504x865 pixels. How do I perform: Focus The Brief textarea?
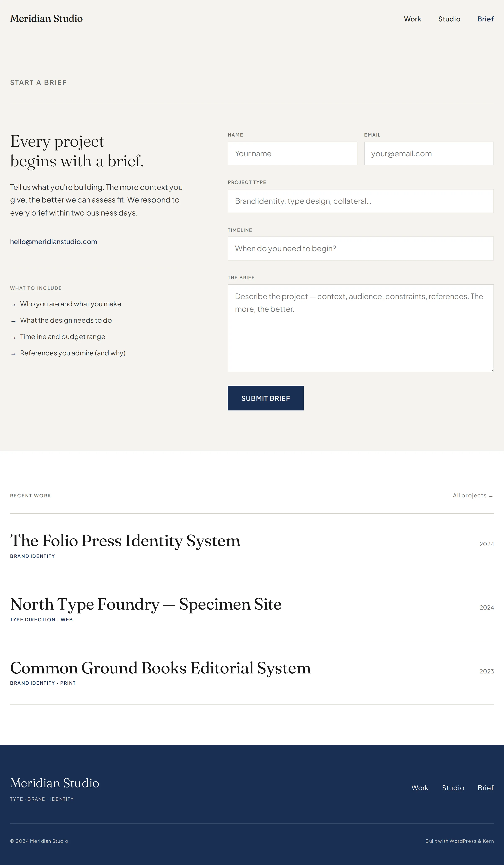pos(361,328)
